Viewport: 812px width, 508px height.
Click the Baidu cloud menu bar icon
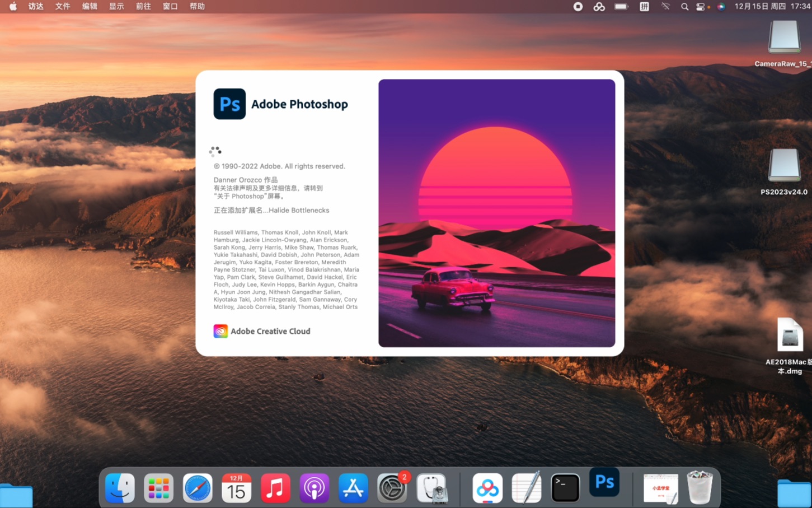click(x=599, y=7)
